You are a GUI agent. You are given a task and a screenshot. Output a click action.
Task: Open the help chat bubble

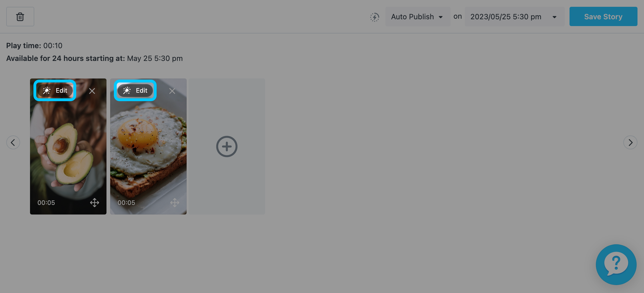click(616, 265)
